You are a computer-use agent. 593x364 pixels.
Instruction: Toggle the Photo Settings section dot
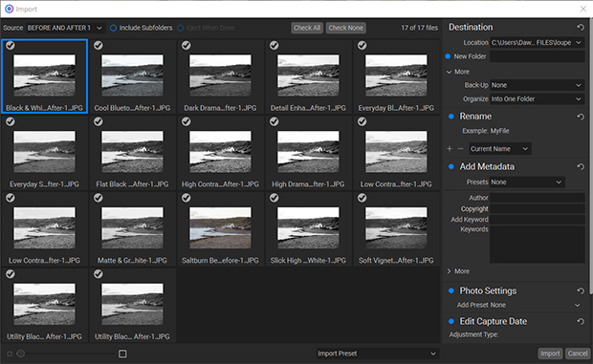(451, 290)
